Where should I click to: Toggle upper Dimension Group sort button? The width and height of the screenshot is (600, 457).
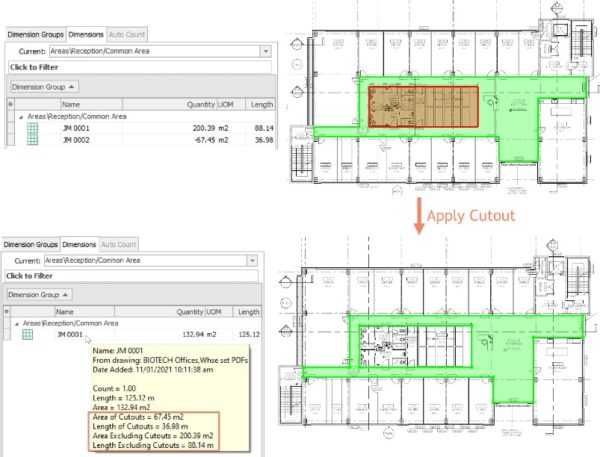pyautogui.click(x=44, y=87)
